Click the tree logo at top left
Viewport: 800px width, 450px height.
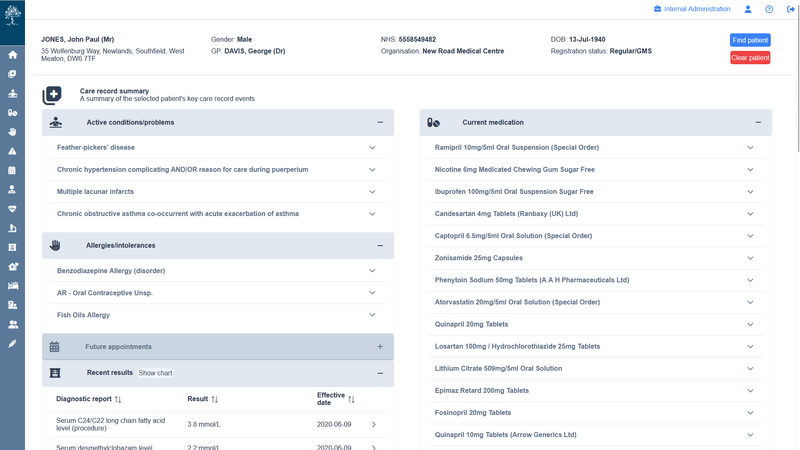[12, 15]
